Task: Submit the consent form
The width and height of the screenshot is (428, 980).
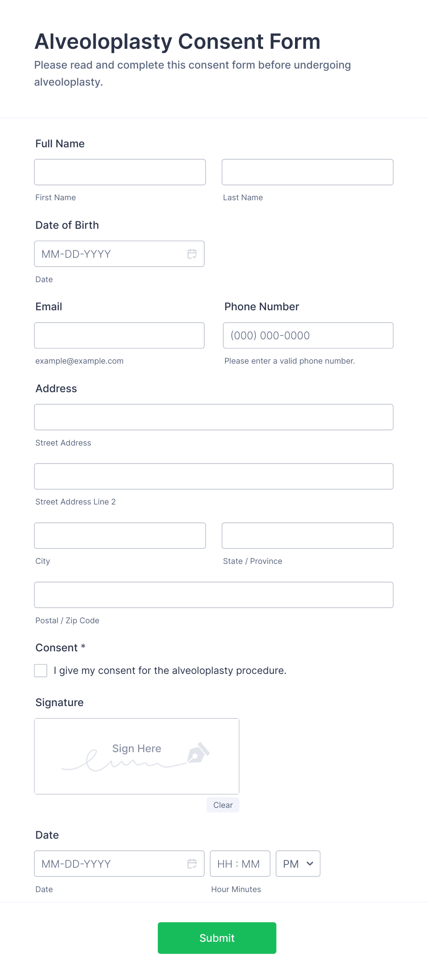Action: point(217,938)
